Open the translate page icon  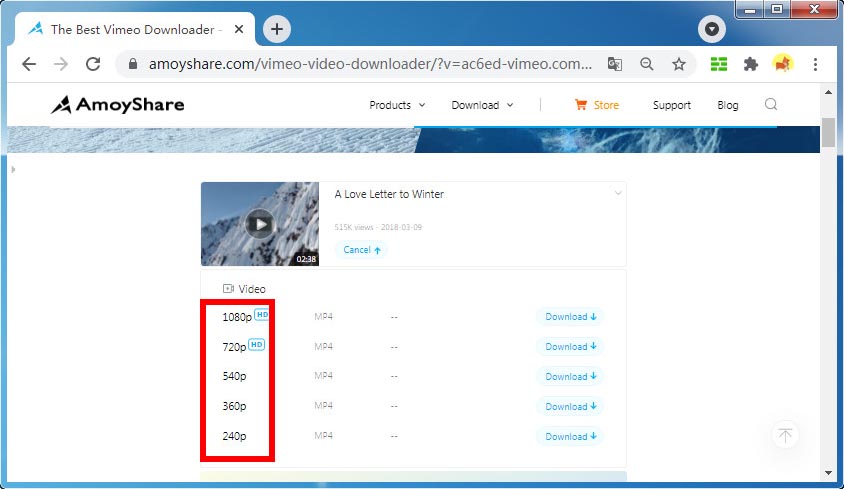(615, 64)
